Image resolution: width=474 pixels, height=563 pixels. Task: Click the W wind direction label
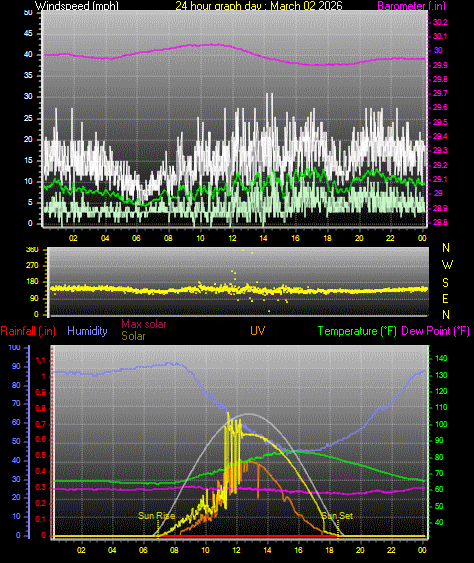pyautogui.click(x=446, y=265)
